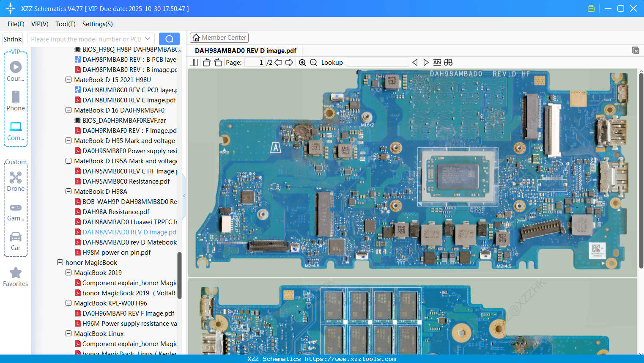Collapse the side panel with splitter handle
Viewport: 644px width, 363px height.
click(184, 196)
